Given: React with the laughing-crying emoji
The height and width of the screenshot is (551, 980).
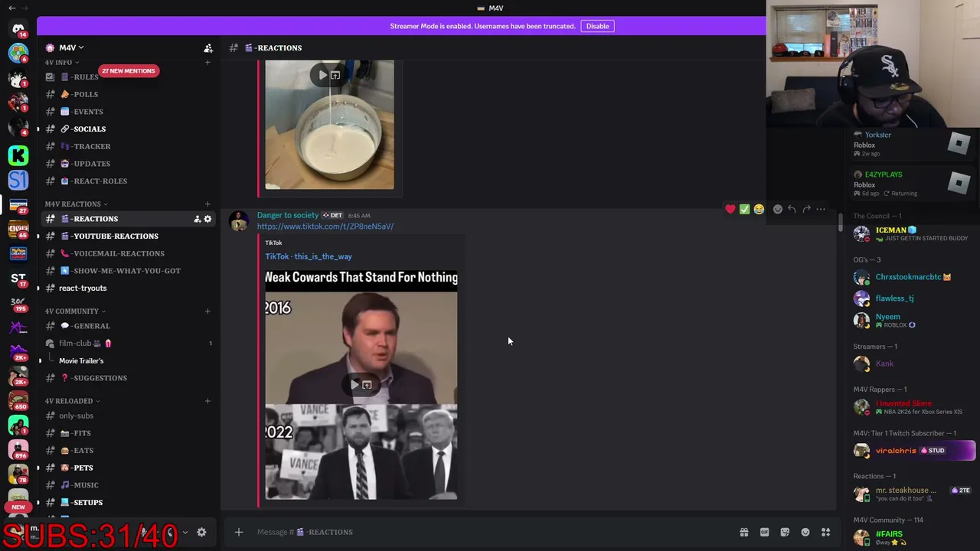Looking at the screenshot, I should 759,209.
